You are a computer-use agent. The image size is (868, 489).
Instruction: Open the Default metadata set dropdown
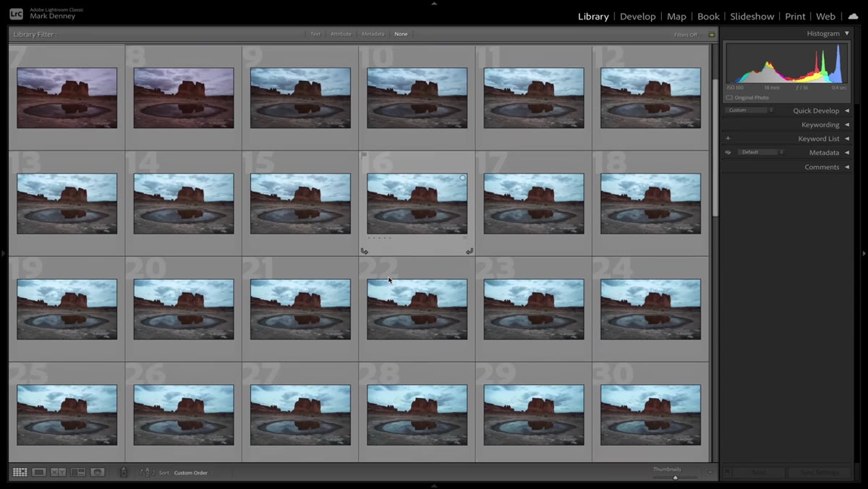[761, 153]
